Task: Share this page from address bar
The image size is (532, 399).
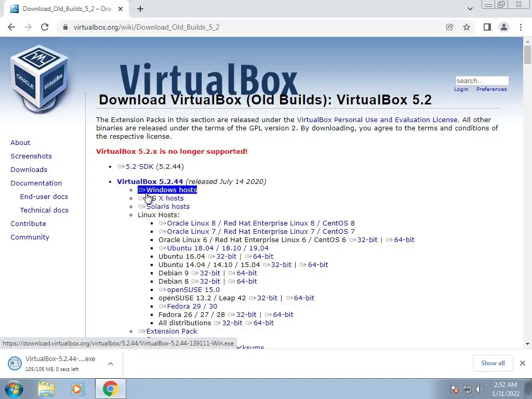Action: (449, 27)
